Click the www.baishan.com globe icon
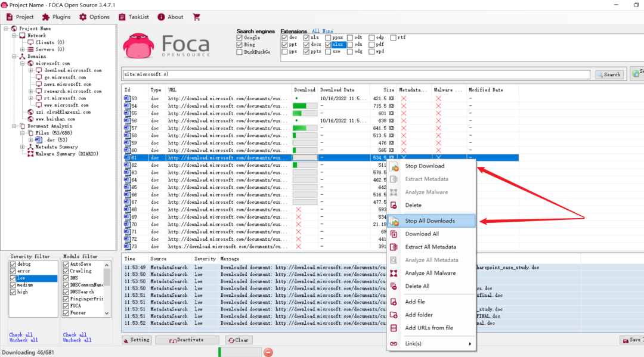The width and height of the screenshot is (644, 357). [x=30, y=119]
